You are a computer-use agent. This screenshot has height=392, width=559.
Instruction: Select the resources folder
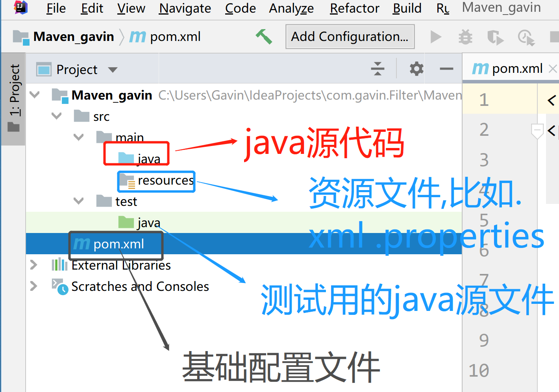pyautogui.click(x=156, y=180)
